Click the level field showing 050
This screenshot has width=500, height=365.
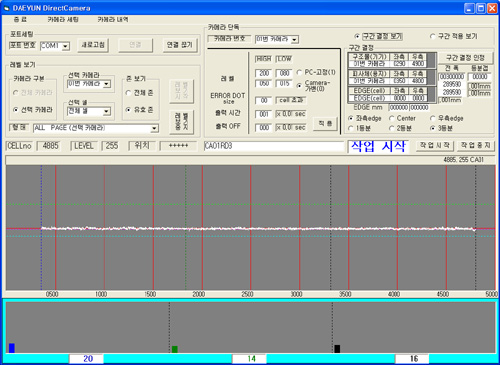[x=264, y=84]
